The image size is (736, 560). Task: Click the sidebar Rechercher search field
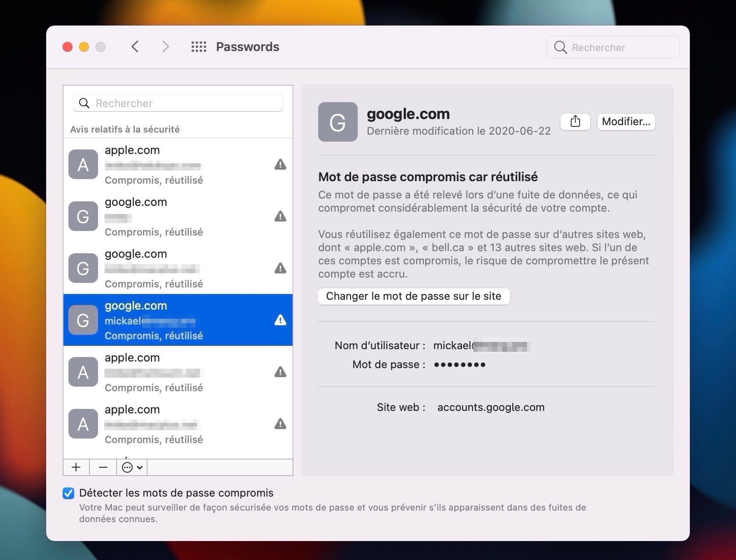coord(178,103)
